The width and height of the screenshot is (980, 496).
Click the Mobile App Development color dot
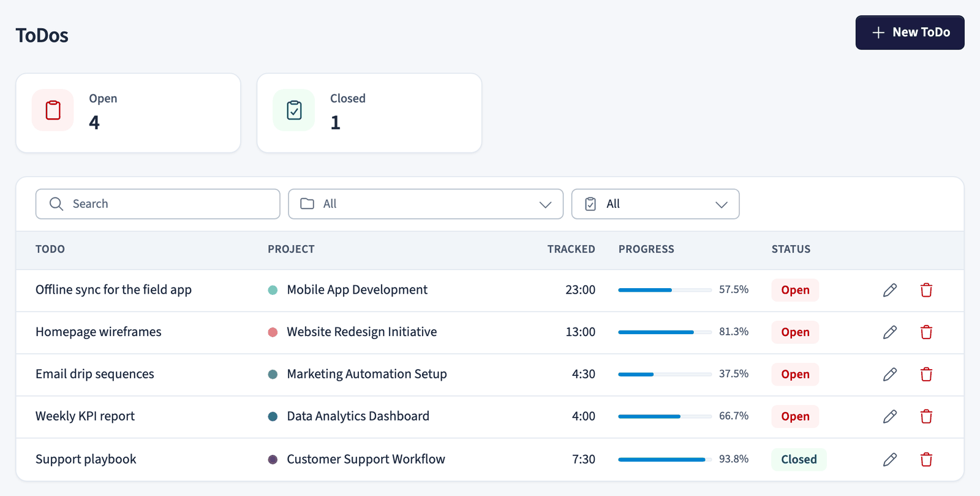[273, 290]
